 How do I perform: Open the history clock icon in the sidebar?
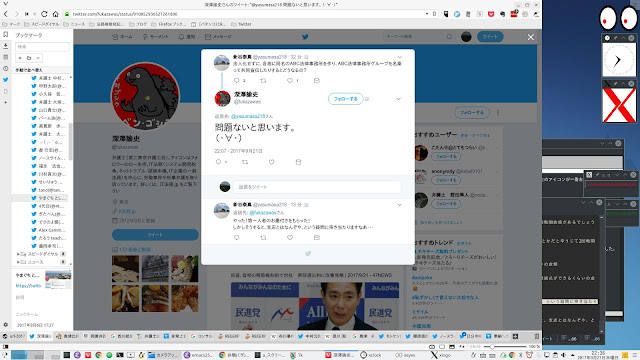[x=5, y=69]
